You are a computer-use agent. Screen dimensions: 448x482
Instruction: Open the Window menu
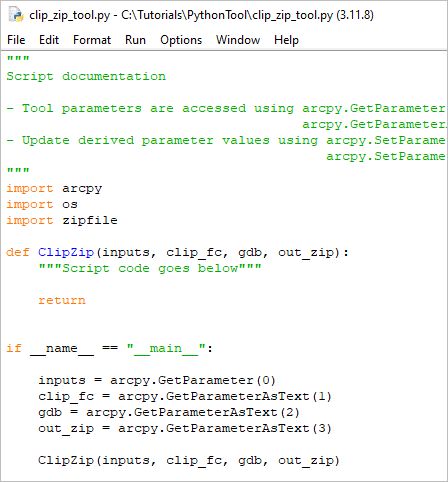coord(238,40)
